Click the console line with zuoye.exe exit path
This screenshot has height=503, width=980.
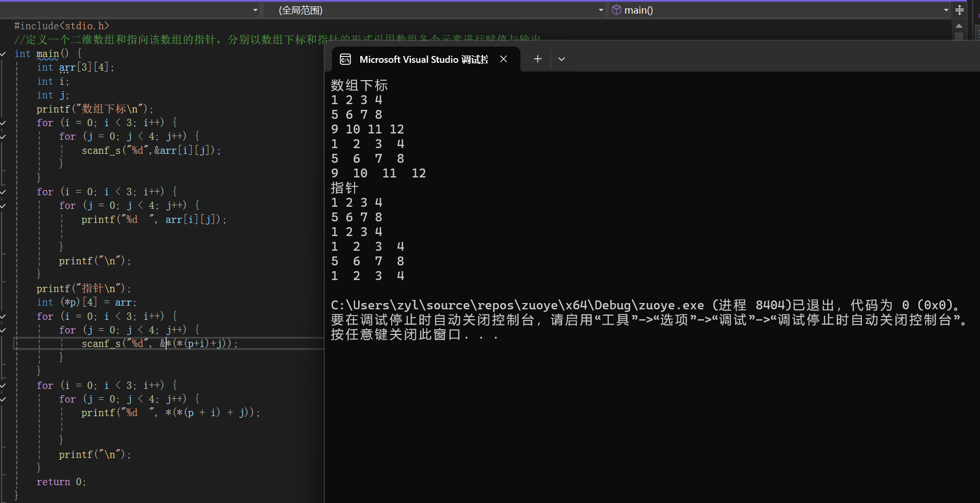(646, 305)
